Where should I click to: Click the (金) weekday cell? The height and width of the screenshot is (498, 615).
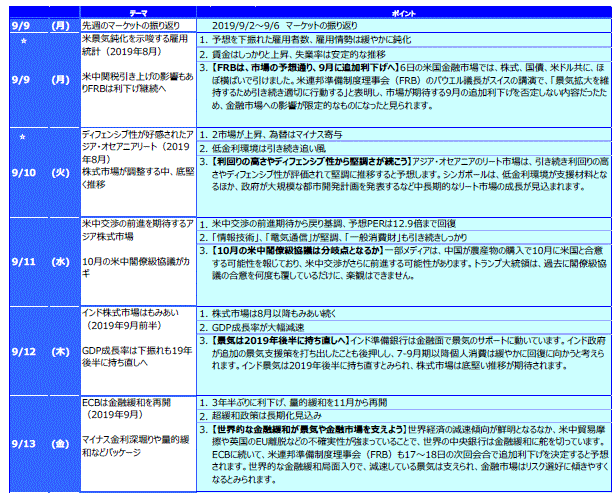point(62,443)
